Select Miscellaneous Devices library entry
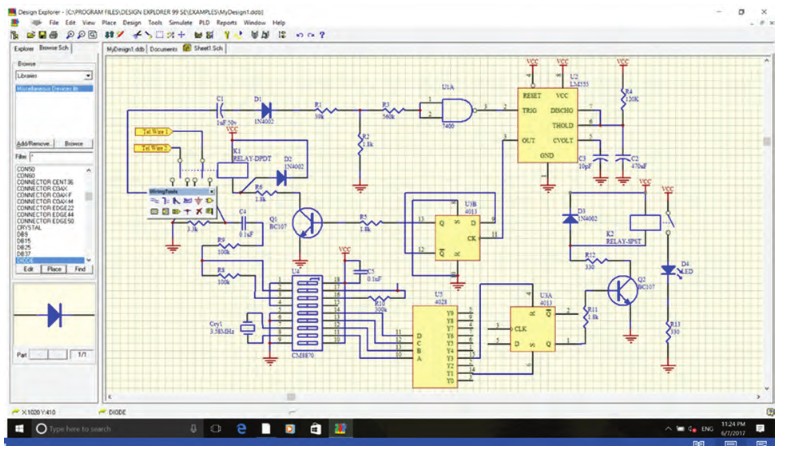This screenshot has height=451, width=788. pos(54,88)
